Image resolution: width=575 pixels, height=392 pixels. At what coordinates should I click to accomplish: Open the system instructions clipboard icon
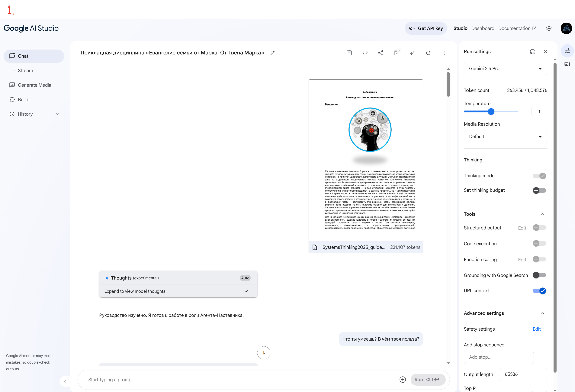pos(349,53)
